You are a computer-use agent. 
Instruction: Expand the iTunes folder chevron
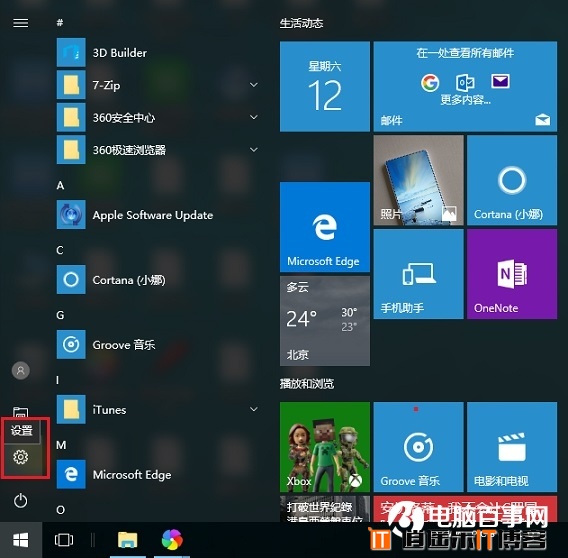click(254, 409)
